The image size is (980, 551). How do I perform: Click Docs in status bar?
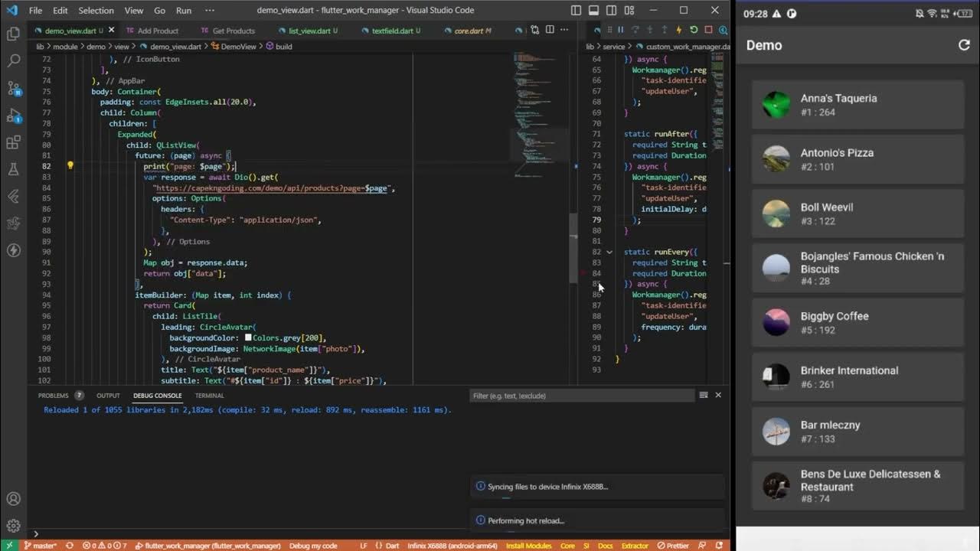pyautogui.click(x=605, y=546)
